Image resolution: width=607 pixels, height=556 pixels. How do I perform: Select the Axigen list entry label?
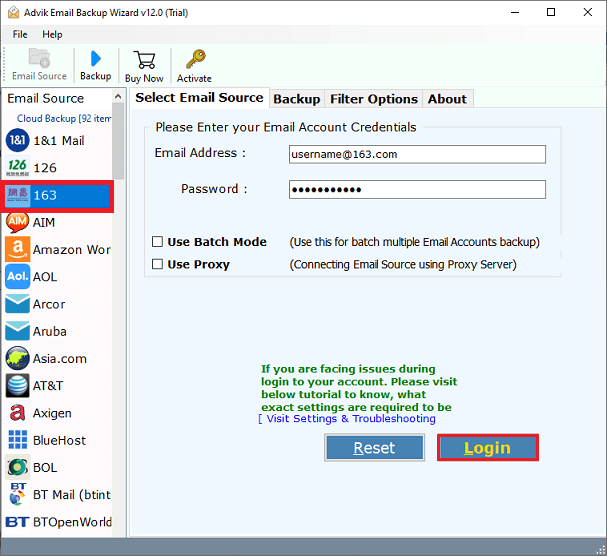[x=52, y=413]
